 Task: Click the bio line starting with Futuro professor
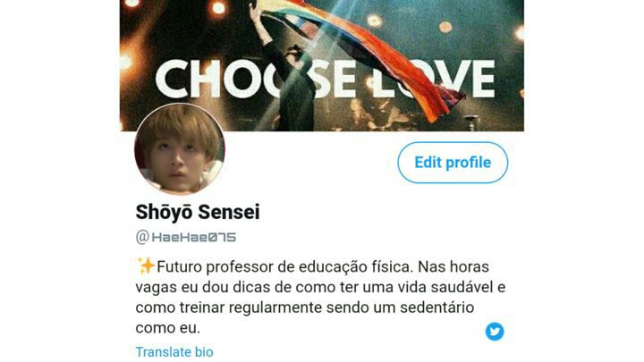tap(313, 266)
